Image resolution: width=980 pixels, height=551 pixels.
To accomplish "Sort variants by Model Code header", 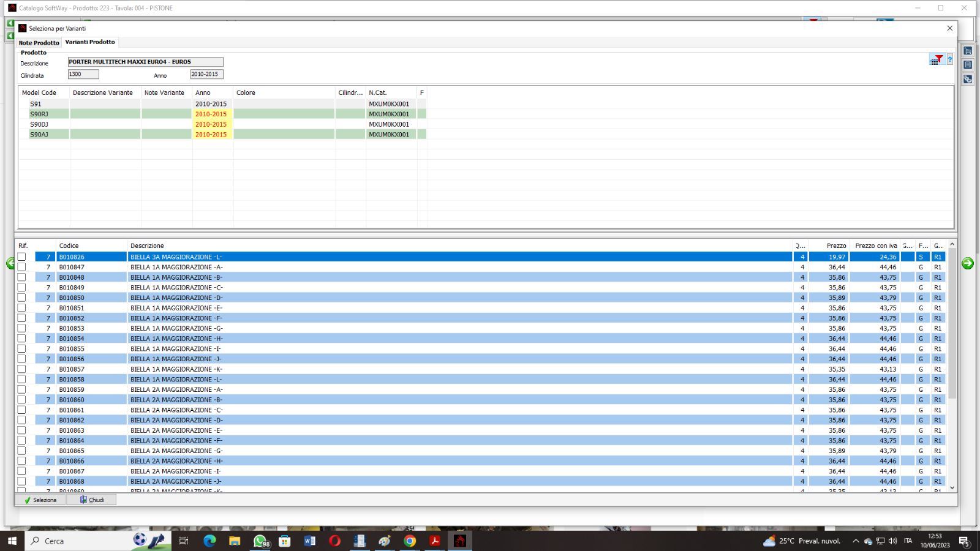I will click(x=39, y=92).
